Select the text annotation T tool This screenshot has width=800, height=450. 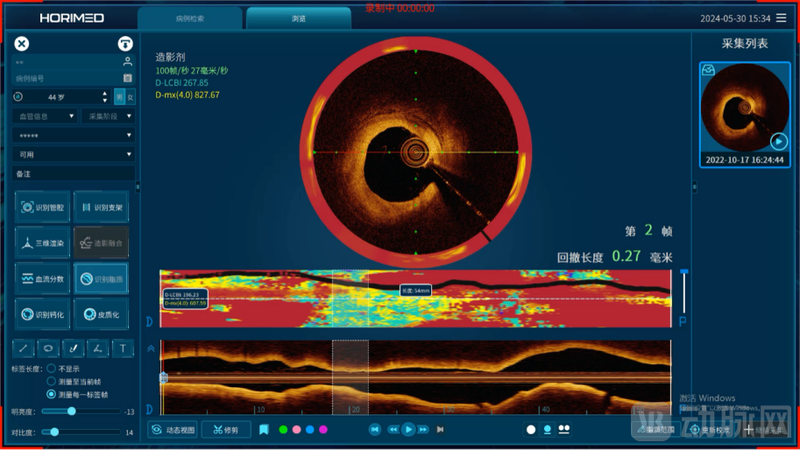123,349
